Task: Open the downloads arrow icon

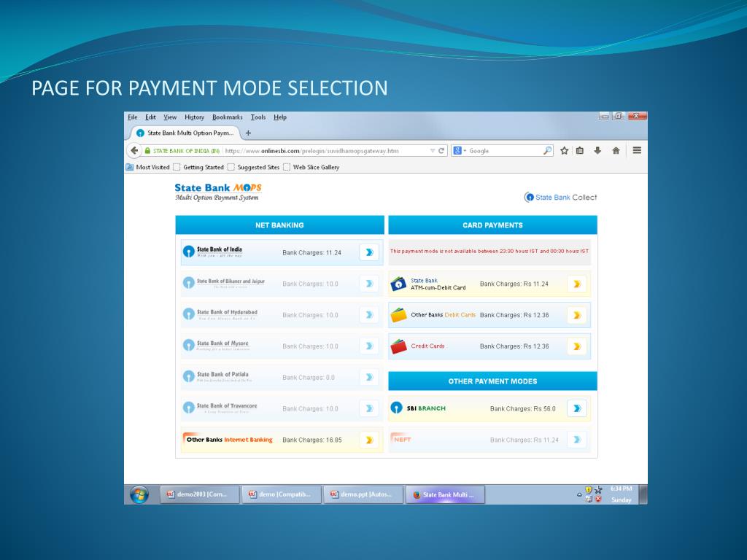Action: click(x=597, y=150)
